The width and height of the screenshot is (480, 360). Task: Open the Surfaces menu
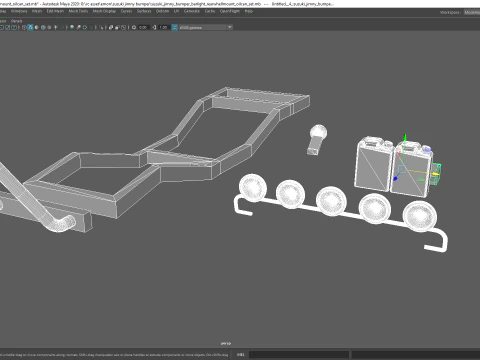[x=144, y=11]
